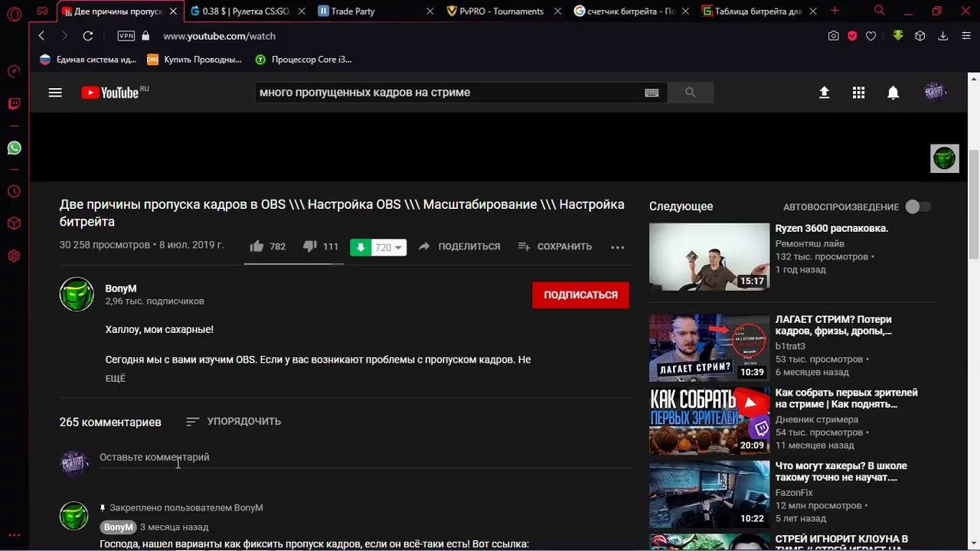Open the Ryzen 3600 распаковка thumbnail
980x551 pixels.
709,256
